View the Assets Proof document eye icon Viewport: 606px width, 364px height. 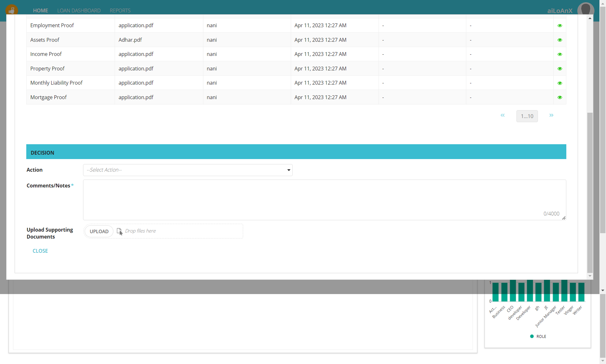(560, 40)
